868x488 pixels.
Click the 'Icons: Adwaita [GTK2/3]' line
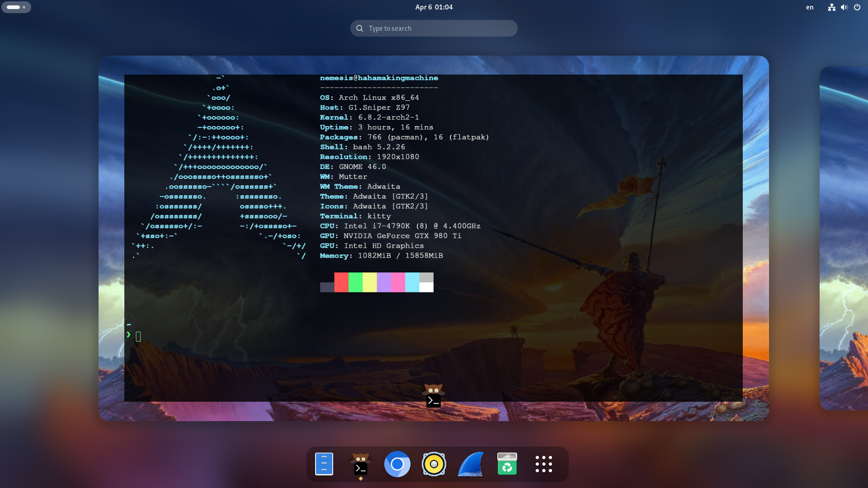pos(374,206)
